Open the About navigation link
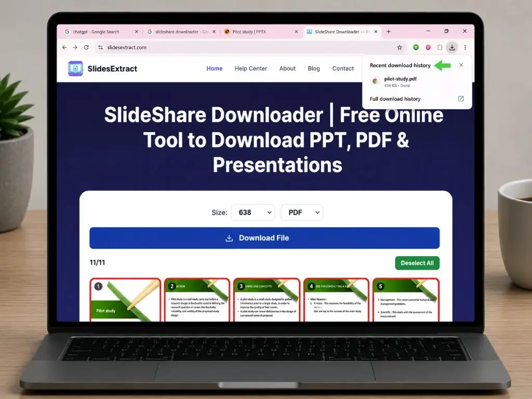Viewport: 532px width, 399px height. [x=287, y=69]
